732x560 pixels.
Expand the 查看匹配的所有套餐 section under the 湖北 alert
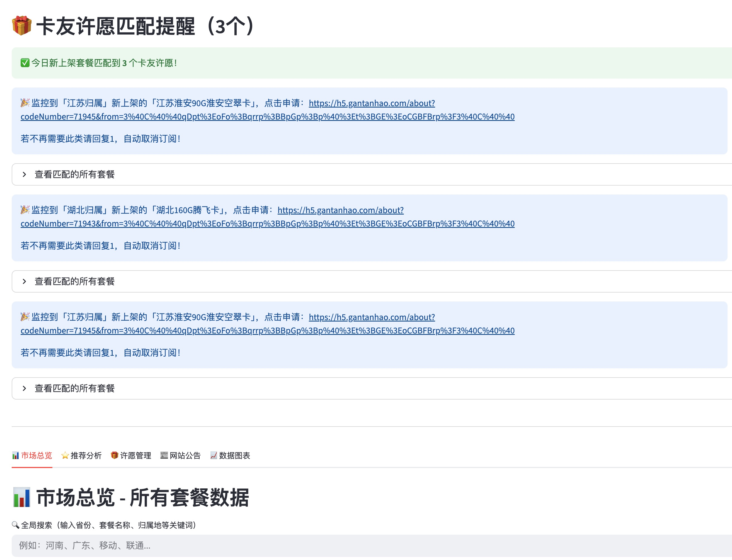pyautogui.click(x=74, y=281)
